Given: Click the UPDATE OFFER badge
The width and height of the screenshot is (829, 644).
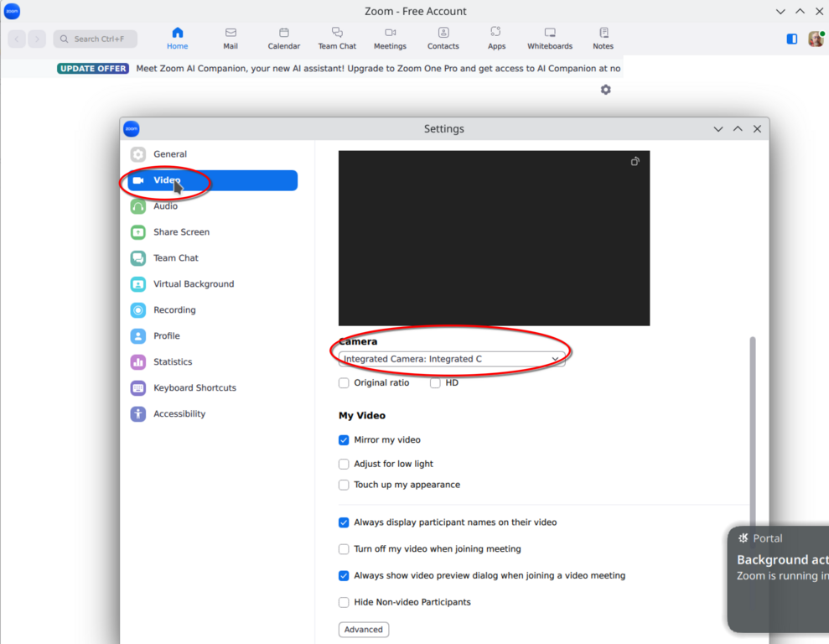Looking at the screenshot, I should click(93, 69).
